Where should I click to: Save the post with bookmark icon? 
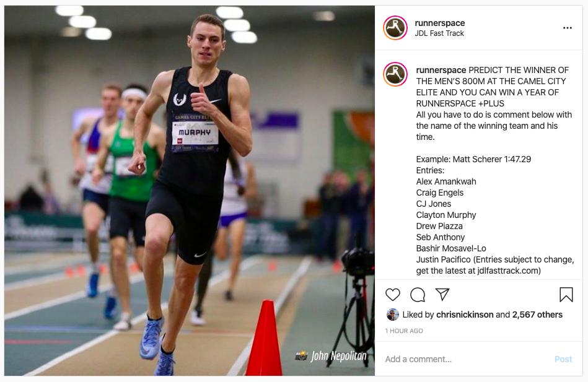[x=566, y=295]
